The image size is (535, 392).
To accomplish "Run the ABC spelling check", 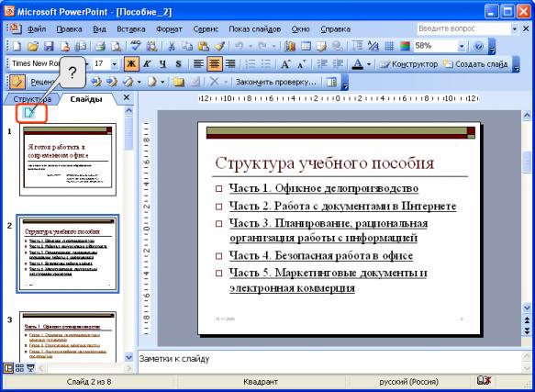I will tap(136, 46).
